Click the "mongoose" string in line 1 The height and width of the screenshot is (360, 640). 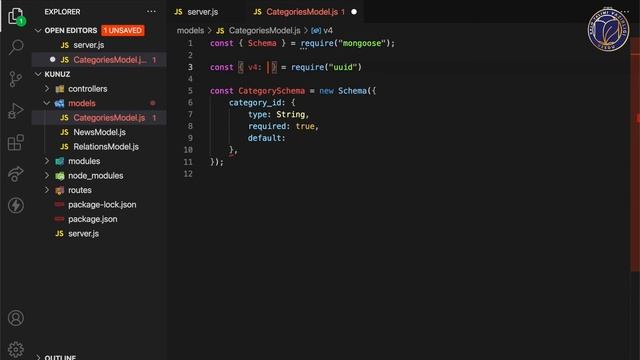[362, 43]
